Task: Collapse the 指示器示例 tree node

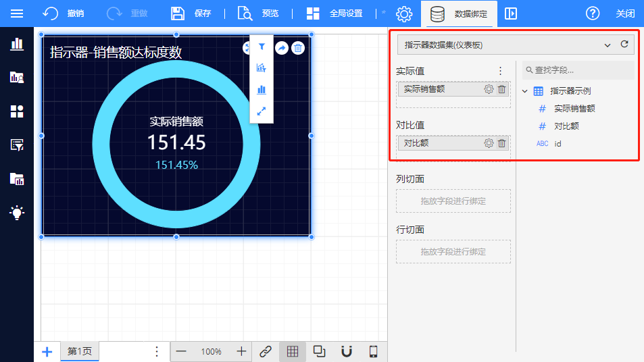Action: click(525, 91)
